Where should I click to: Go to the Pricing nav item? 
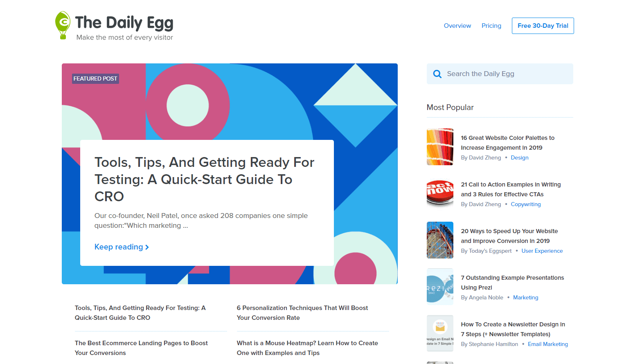pyautogui.click(x=491, y=26)
